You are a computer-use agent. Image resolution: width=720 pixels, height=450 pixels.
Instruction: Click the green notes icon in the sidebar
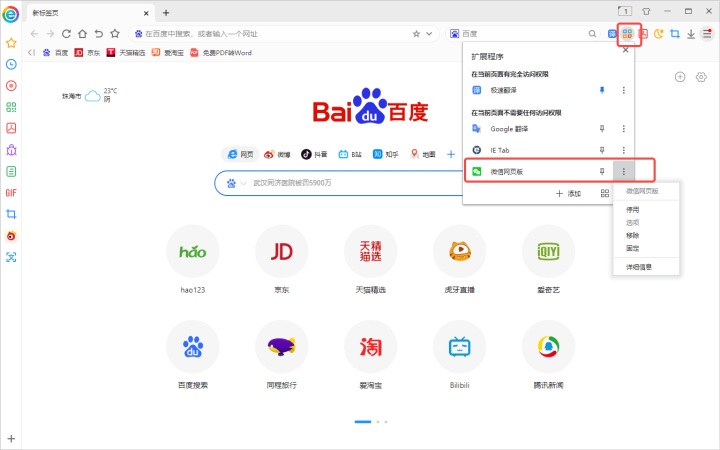11,171
